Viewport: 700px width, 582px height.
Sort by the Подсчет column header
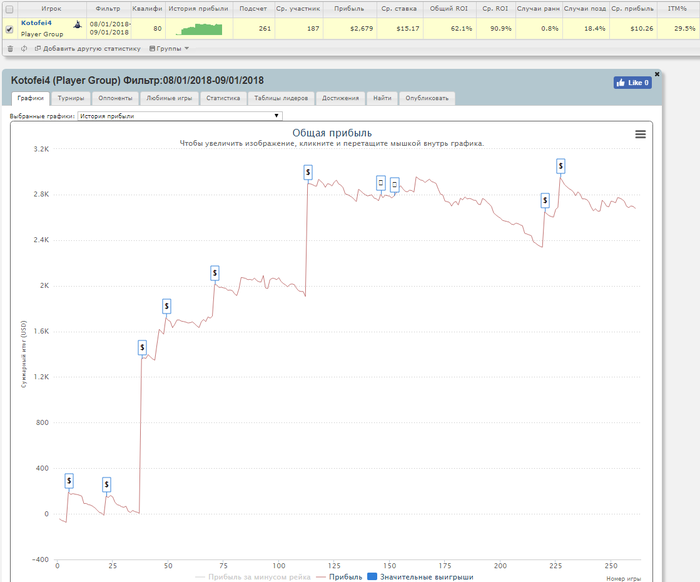tap(253, 8)
